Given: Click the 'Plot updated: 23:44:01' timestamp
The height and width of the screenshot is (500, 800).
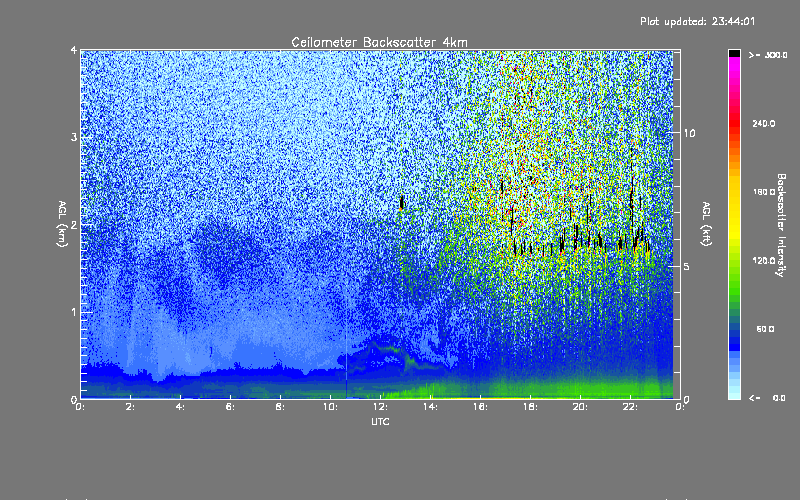Looking at the screenshot, I should click(697, 21).
